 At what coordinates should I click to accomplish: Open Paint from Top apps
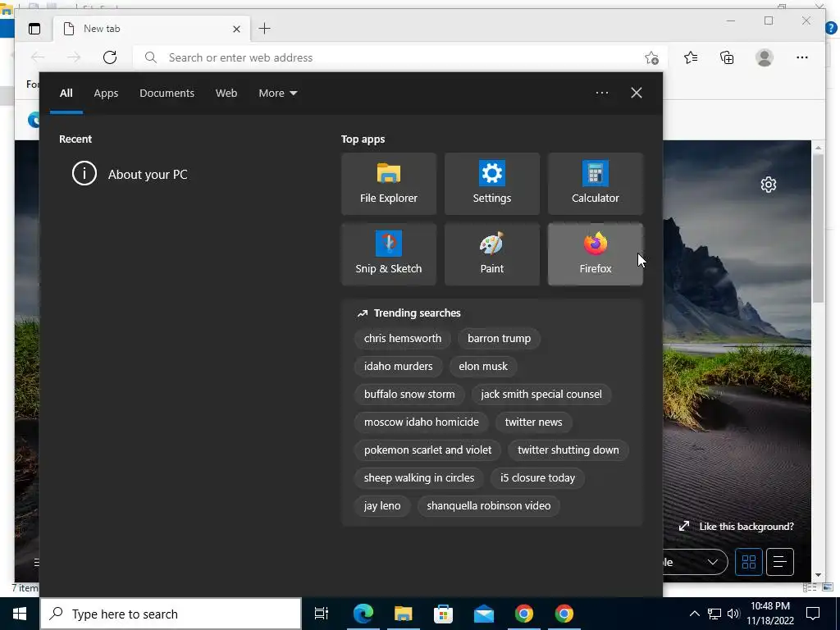[x=492, y=254]
